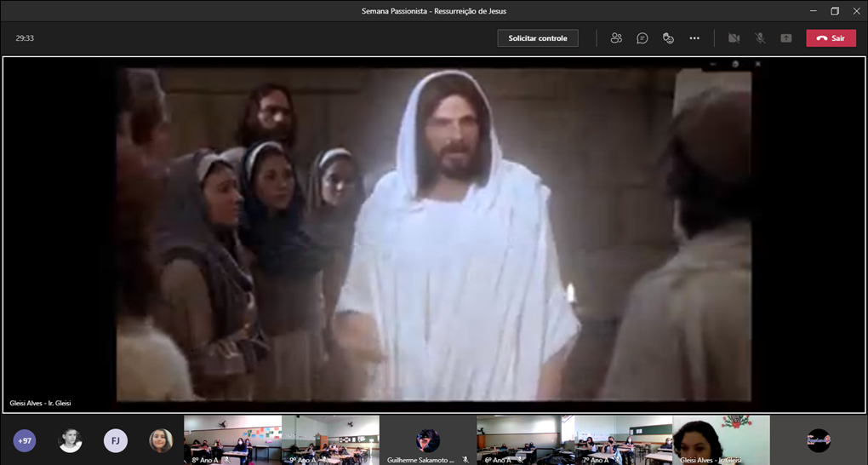Open the participants list icon
The image size is (868, 465).
pyautogui.click(x=616, y=38)
